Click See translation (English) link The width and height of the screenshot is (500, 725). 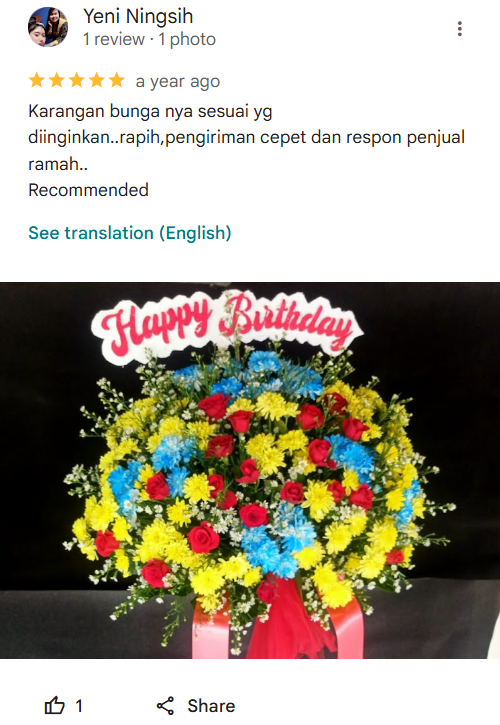[x=130, y=233]
